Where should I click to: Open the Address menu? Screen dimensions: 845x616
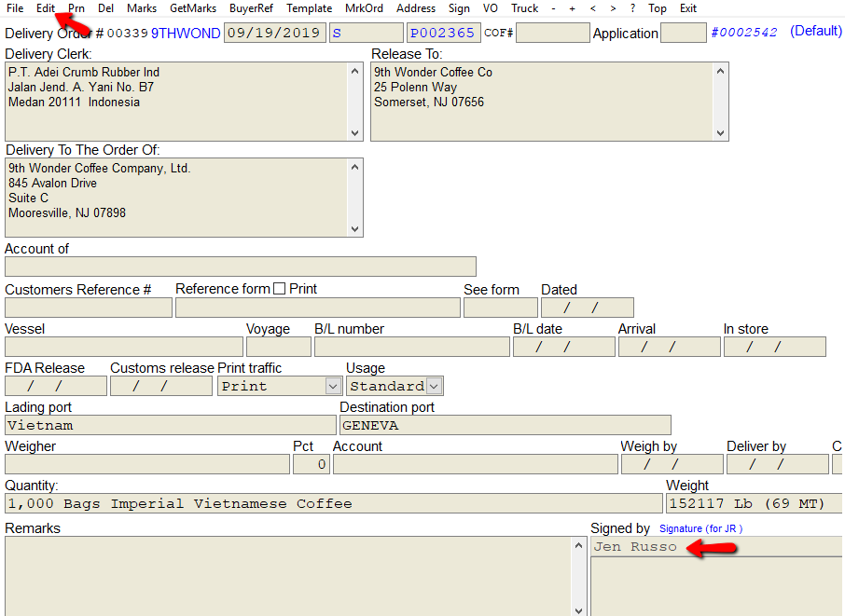[x=416, y=8]
